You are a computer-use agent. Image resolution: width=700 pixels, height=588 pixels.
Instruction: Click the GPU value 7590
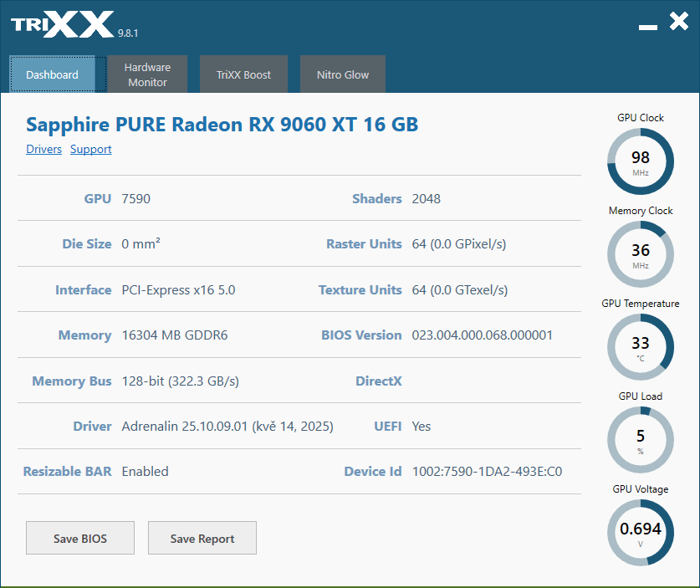(136, 199)
